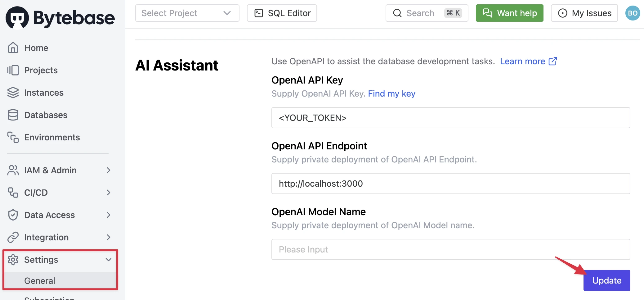The width and height of the screenshot is (644, 300).
Task: Click the Settings label in sidebar
Action: [41, 260]
